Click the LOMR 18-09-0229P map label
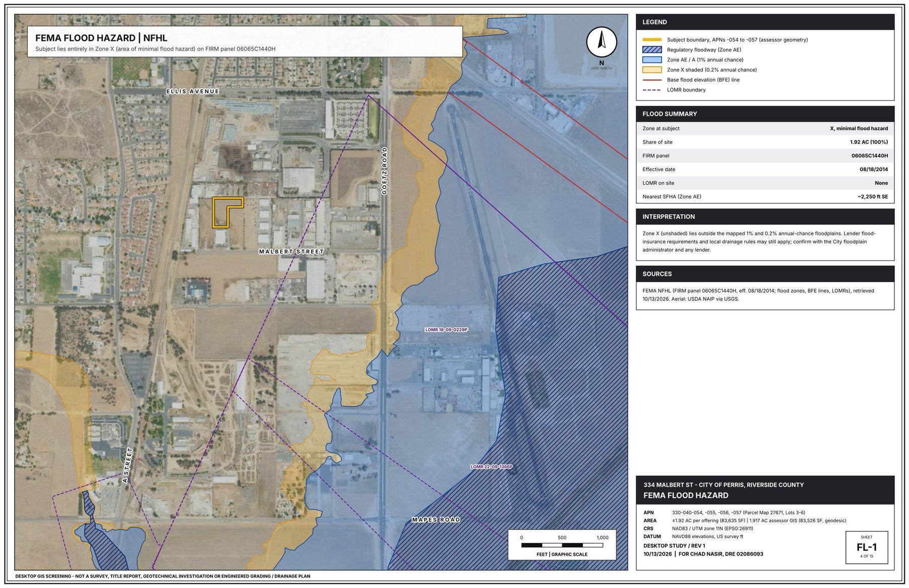 click(x=446, y=330)
